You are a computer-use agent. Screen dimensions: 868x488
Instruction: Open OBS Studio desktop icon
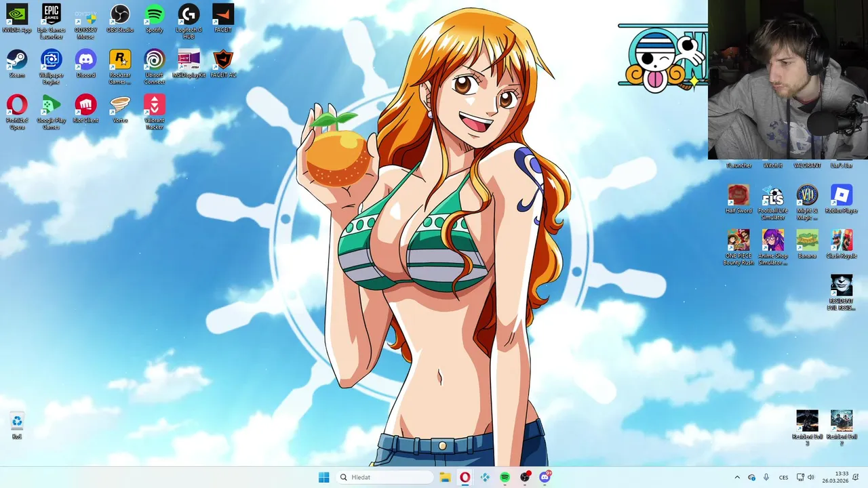tap(120, 18)
